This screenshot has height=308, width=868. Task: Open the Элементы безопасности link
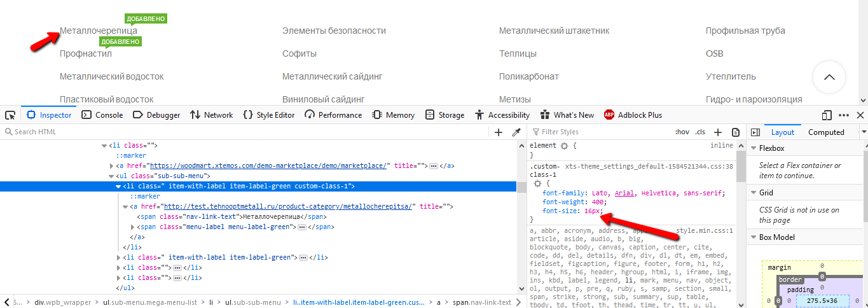click(x=334, y=31)
